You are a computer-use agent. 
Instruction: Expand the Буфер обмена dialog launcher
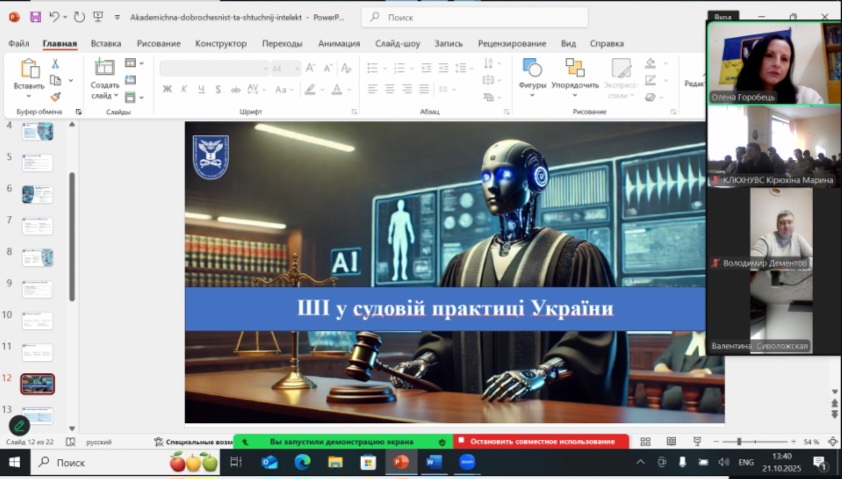[78, 112]
